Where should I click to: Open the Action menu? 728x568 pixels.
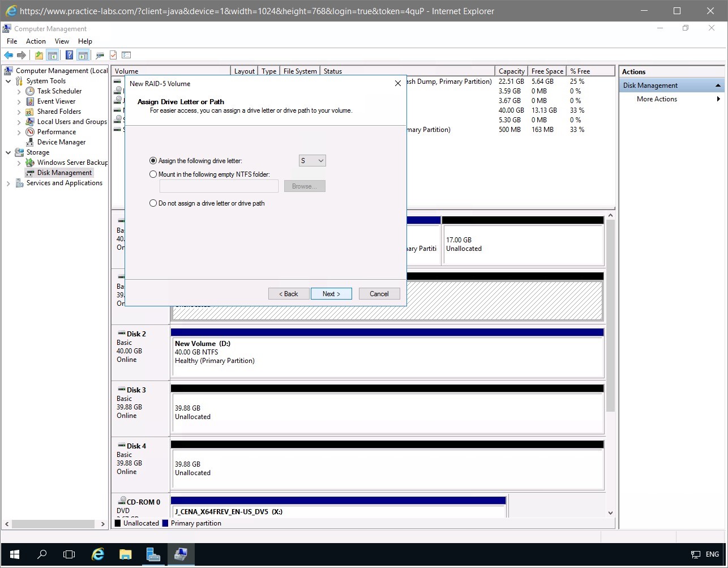(36, 41)
